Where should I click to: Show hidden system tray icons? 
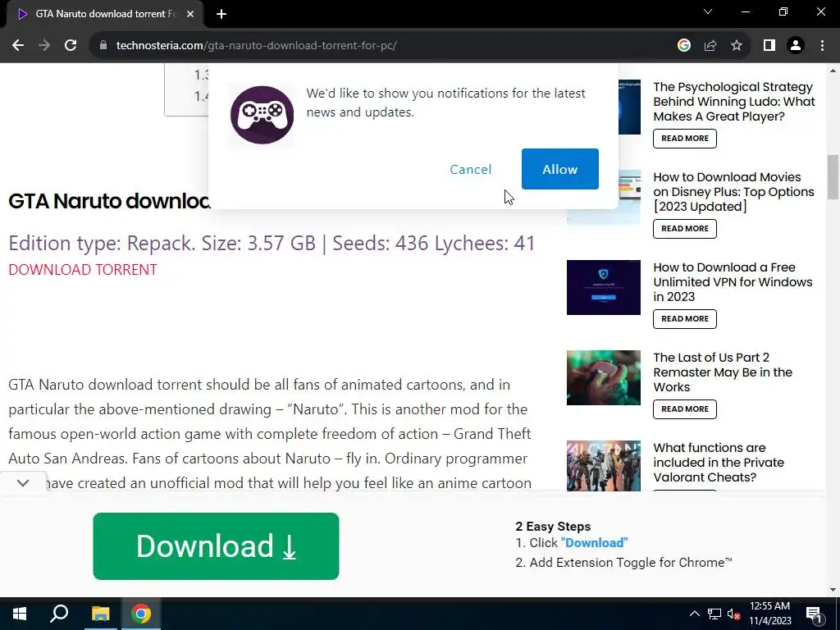pos(694,614)
